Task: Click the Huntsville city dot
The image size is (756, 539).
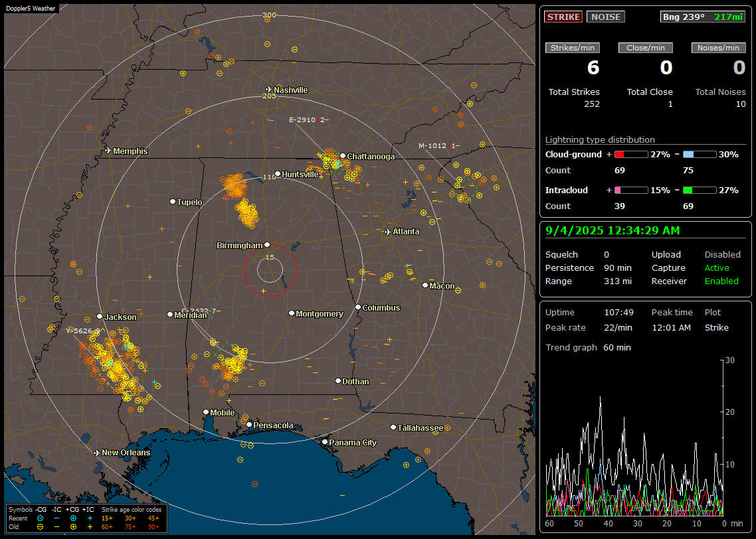Action: pos(278,174)
